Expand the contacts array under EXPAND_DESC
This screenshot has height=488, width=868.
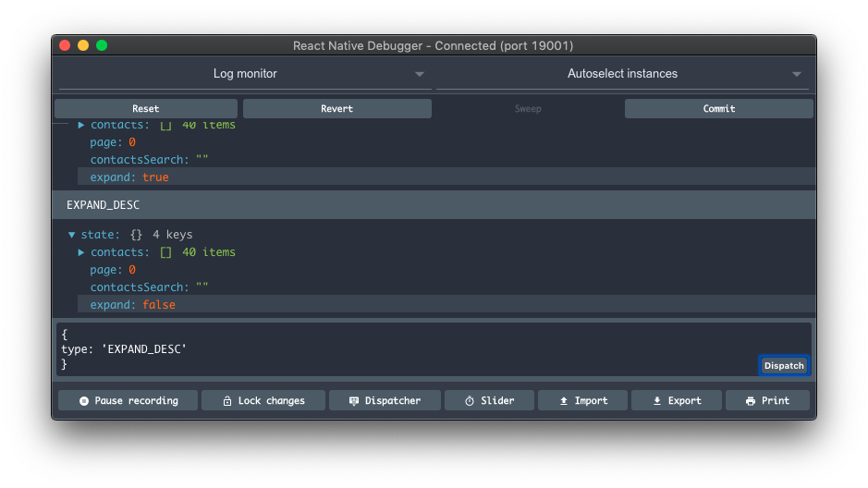coord(82,252)
